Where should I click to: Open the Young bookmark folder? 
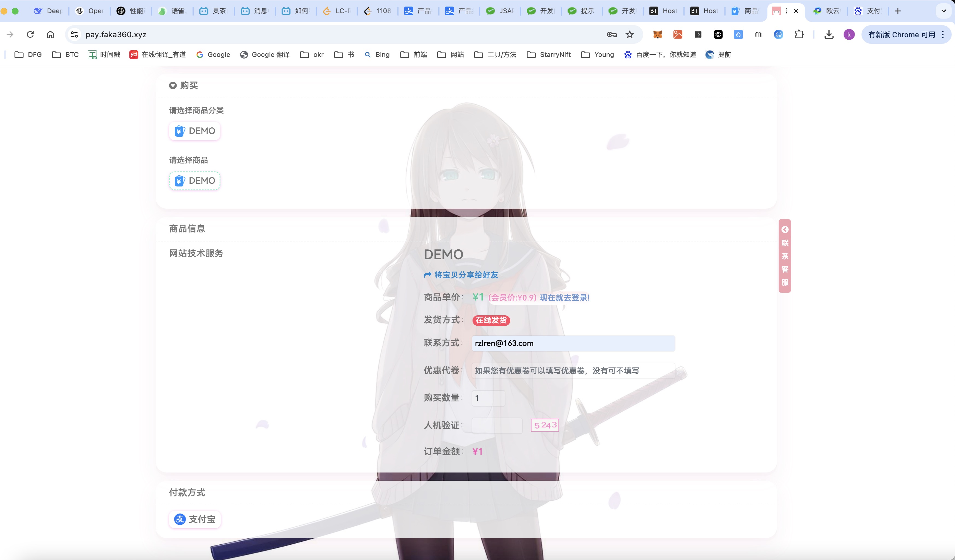[x=598, y=55]
